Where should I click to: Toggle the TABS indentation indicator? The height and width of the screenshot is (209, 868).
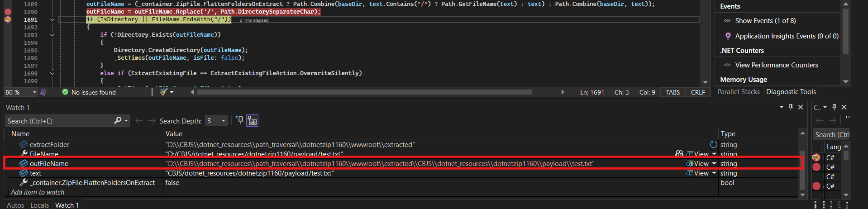672,92
